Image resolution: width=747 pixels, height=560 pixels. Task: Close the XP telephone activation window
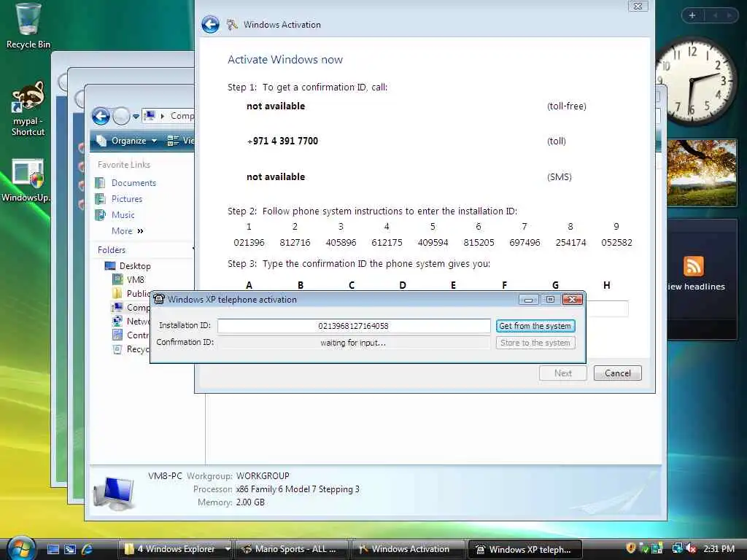572,300
